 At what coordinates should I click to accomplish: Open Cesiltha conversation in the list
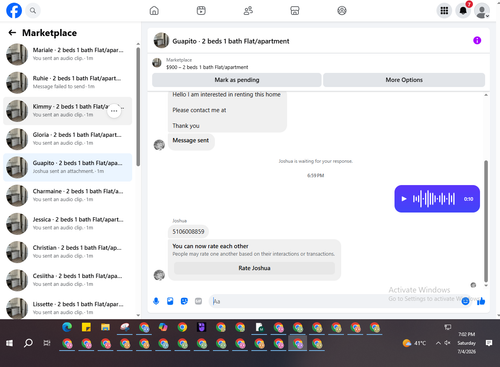[x=67, y=280]
